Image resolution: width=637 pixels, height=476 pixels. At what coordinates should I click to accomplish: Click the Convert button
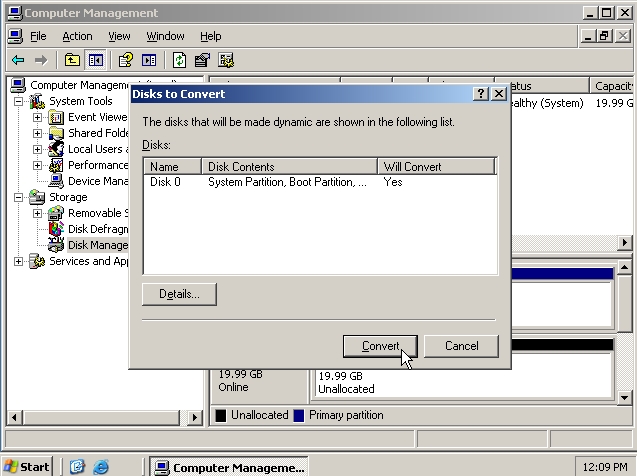pos(380,346)
